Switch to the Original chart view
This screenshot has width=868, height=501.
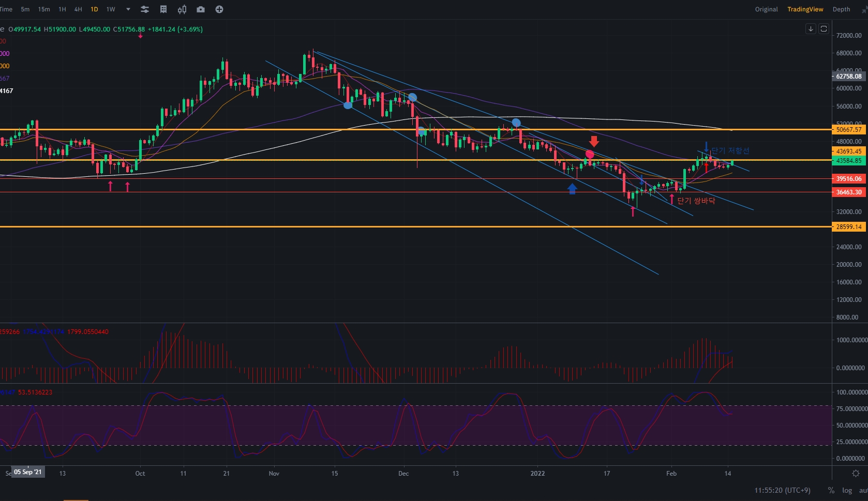(x=766, y=9)
